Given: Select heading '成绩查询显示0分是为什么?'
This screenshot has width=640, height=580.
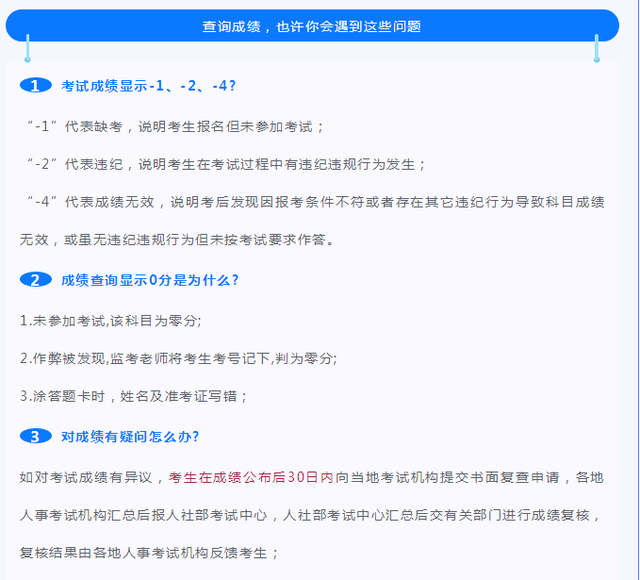Looking at the screenshot, I should [150, 280].
